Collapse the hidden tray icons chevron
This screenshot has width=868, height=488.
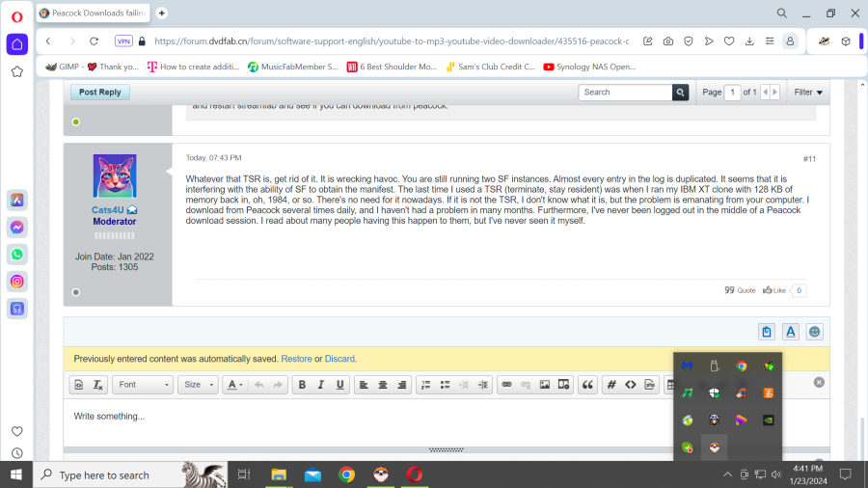pyautogui.click(x=727, y=474)
